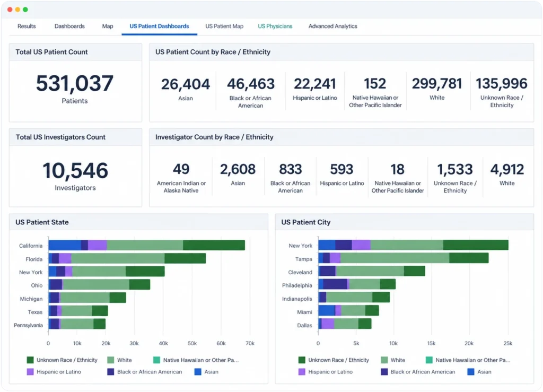
Task: Click the 18 Native Hawaiian investigator count
Action: tap(398, 169)
